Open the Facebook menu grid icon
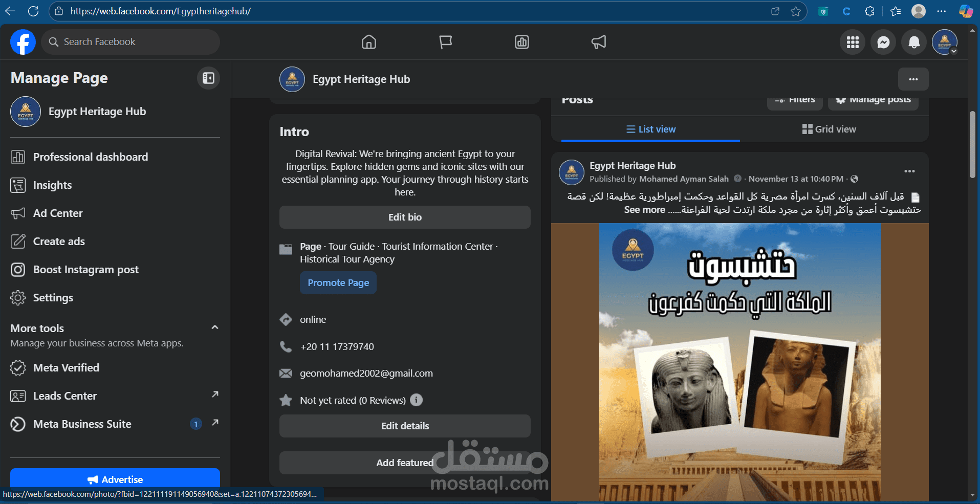 853,42
